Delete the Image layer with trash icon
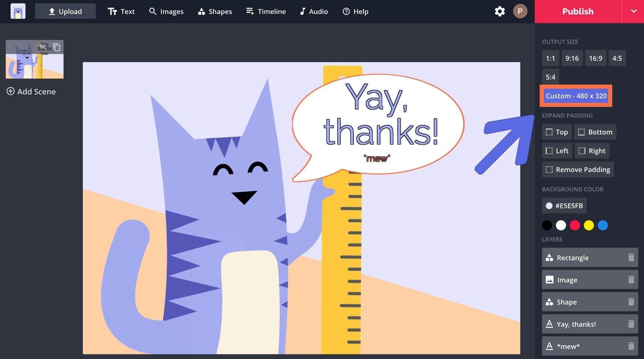The image size is (644, 359). [631, 280]
